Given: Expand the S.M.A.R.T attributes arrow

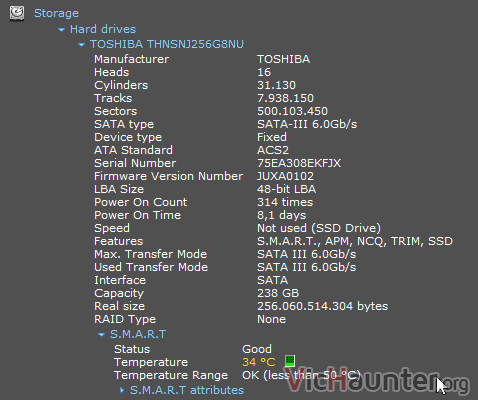Looking at the screenshot, I should (122, 390).
